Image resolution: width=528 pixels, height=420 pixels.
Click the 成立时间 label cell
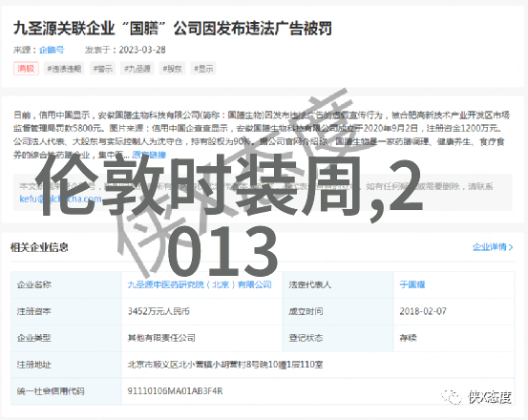338,311
